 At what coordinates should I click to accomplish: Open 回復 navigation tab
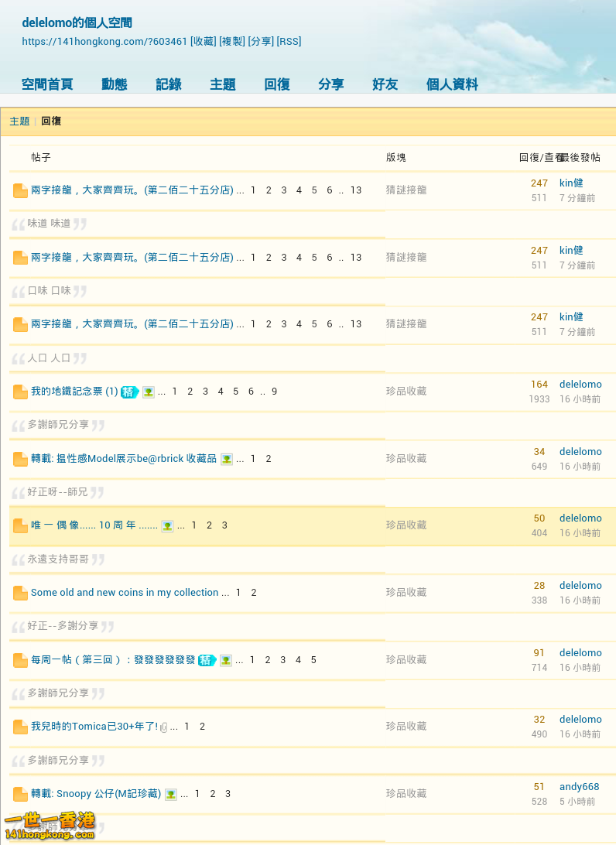(277, 84)
